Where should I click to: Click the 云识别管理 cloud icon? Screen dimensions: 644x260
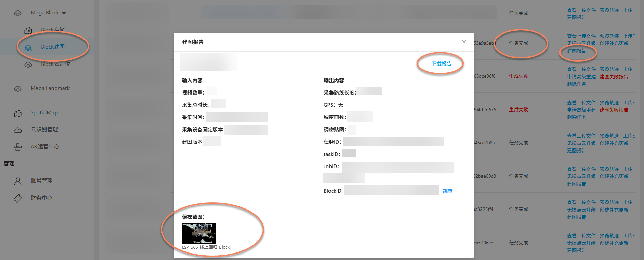[x=18, y=130]
